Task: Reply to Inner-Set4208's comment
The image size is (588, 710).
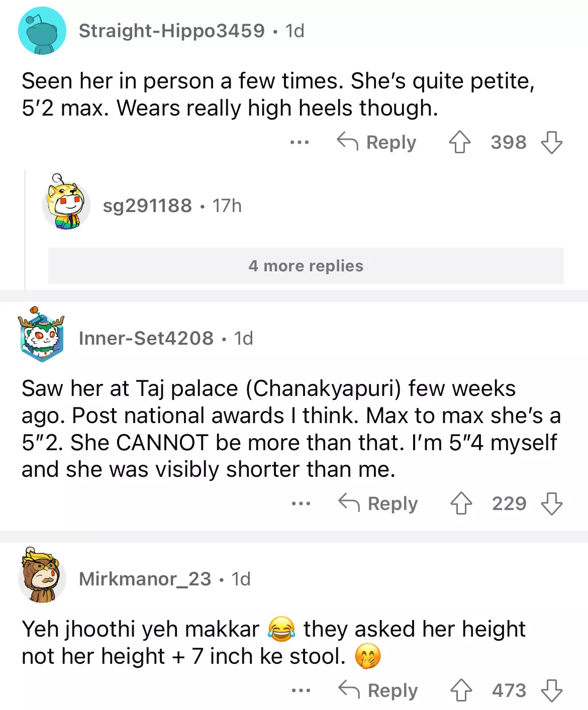Action: [378, 503]
